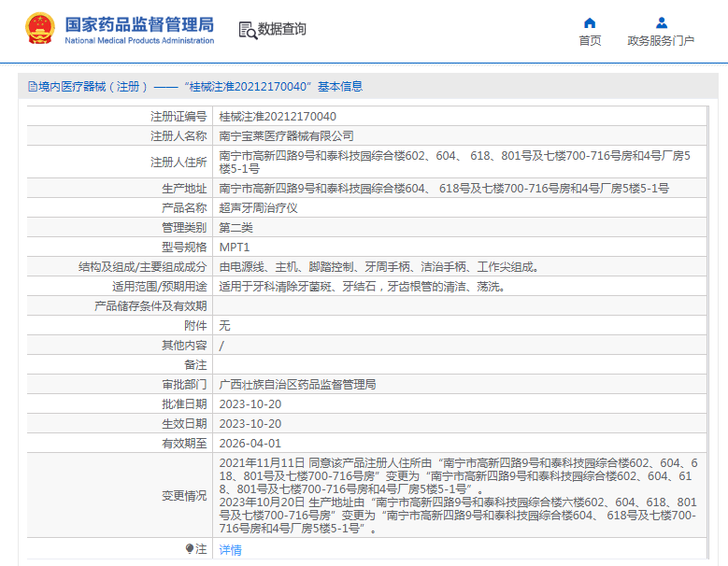The image size is (728, 566).
Task: Click attachment value 无
Action: [224, 326]
